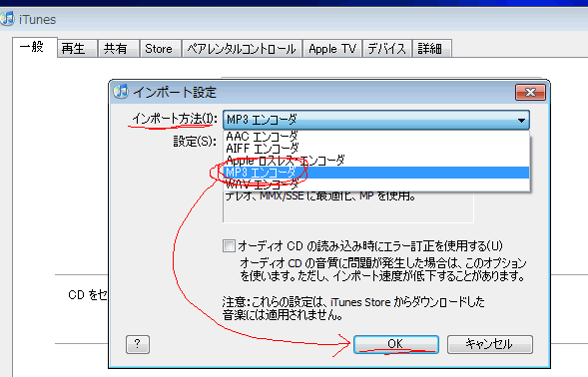
Task: Switch to the 再生 tab
Action: (77, 48)
